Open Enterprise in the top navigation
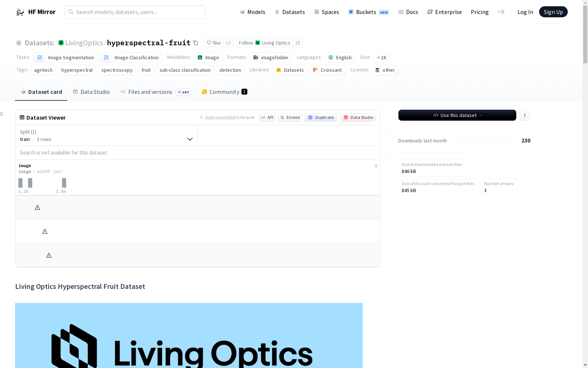This screenshot has width=588, height=368. [x=444, y=12]
